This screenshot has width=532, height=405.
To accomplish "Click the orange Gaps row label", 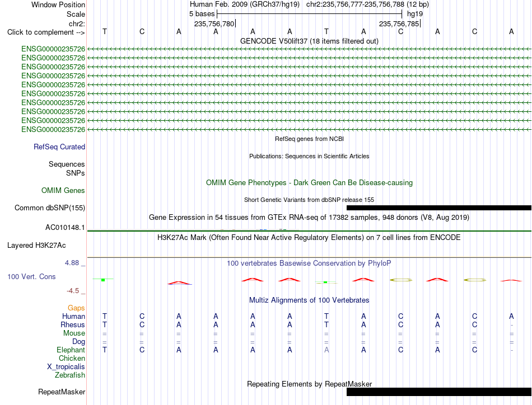I will pos(76,308).
